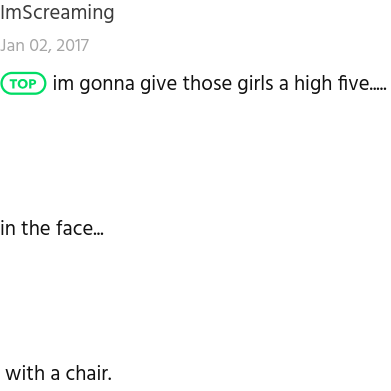The width and height of the screenshot is (391, 391).
Task: Click the word 'chair' in the last line
Action: coord(87,373)
